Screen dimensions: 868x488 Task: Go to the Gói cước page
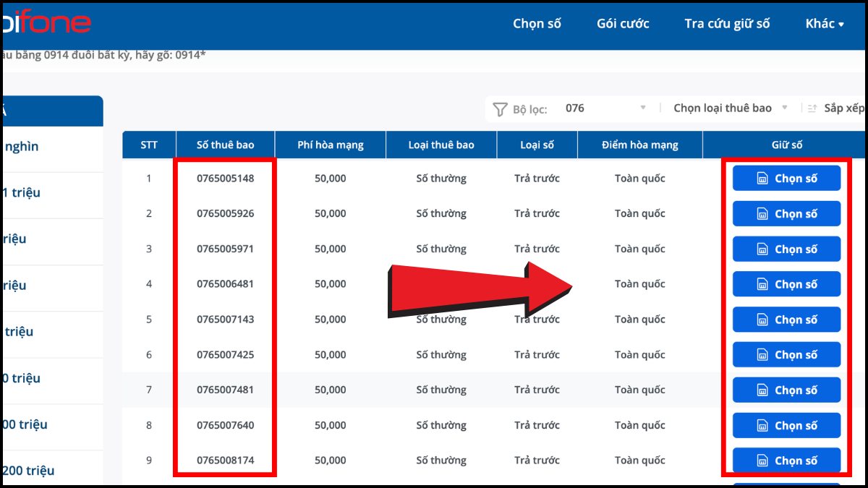click(623, 24)
